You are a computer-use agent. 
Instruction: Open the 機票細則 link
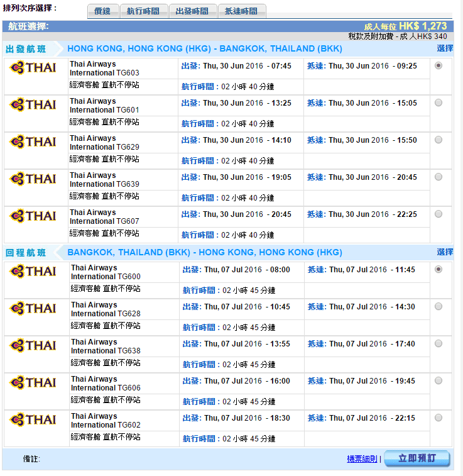click(x=362, y=459)
